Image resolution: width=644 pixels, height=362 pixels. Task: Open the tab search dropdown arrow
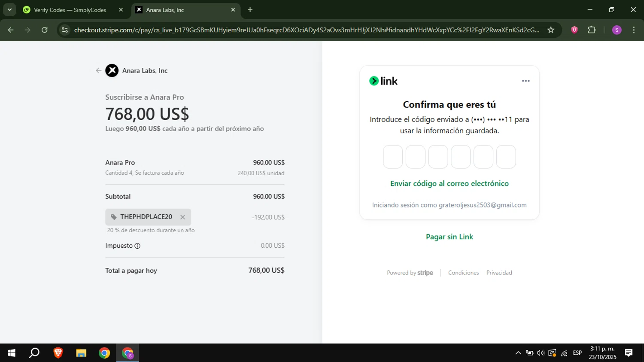tap(9, 10)
